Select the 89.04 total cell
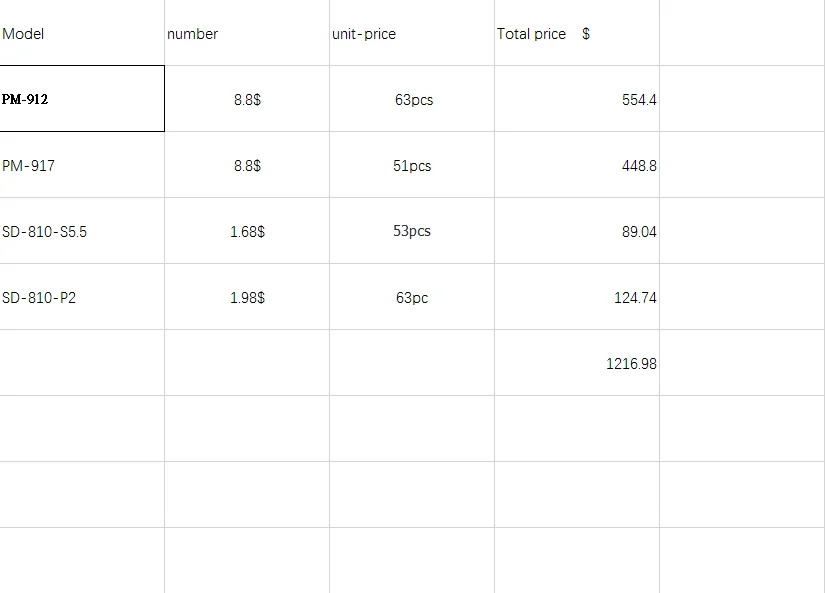Viewport: 825px width, 593px height. (577, 231)
